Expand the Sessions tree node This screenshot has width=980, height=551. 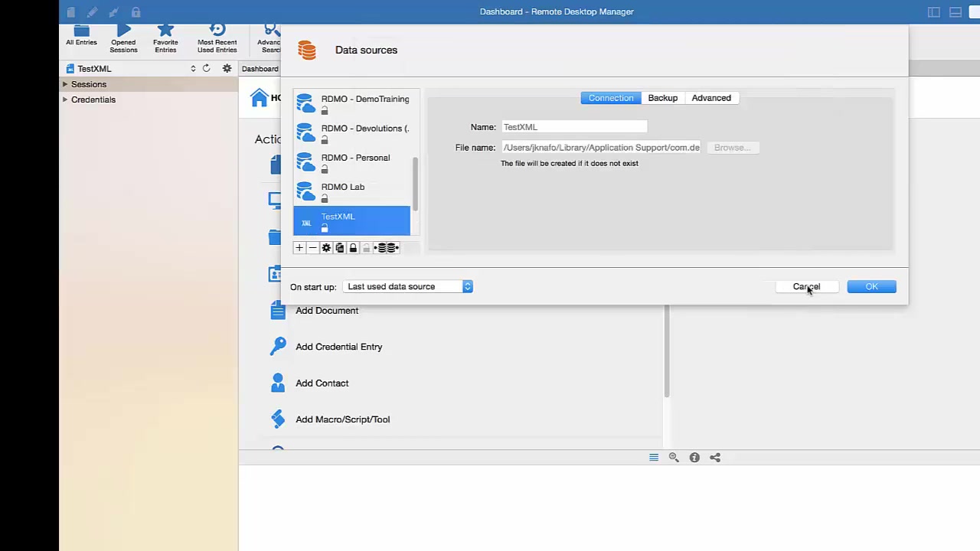click(65, 84)
